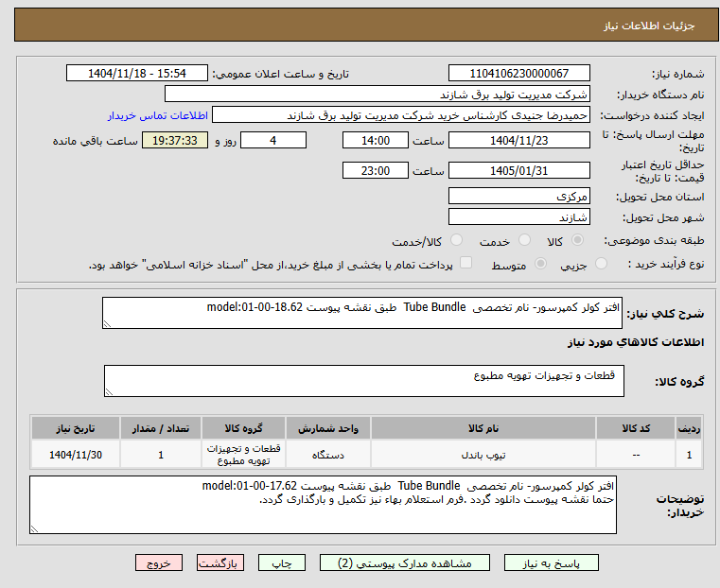The height and width of the screenshot is (588, 720).
Task: Click the بازگشت back button
Action: [220, 562]
